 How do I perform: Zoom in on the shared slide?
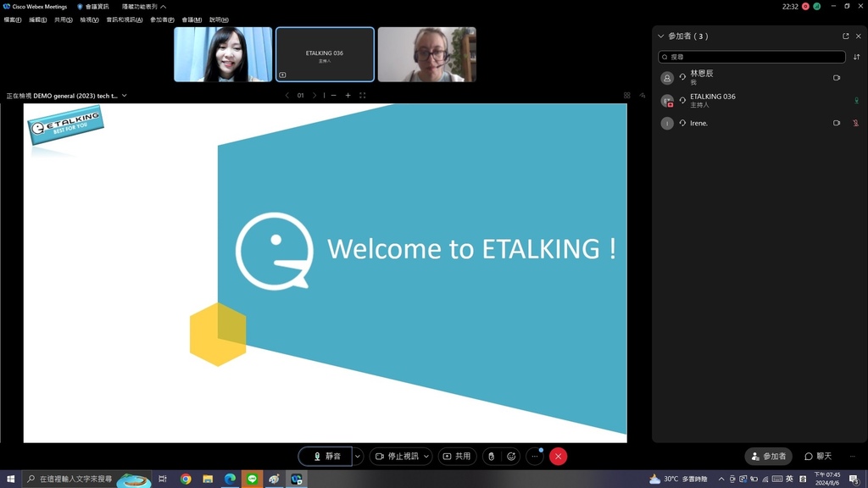pos(348,95)
